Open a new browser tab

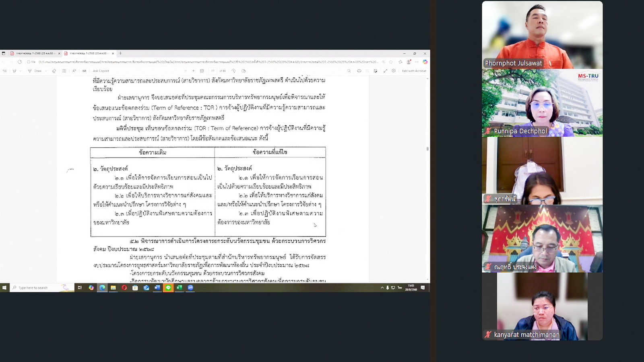click(120, 53)
